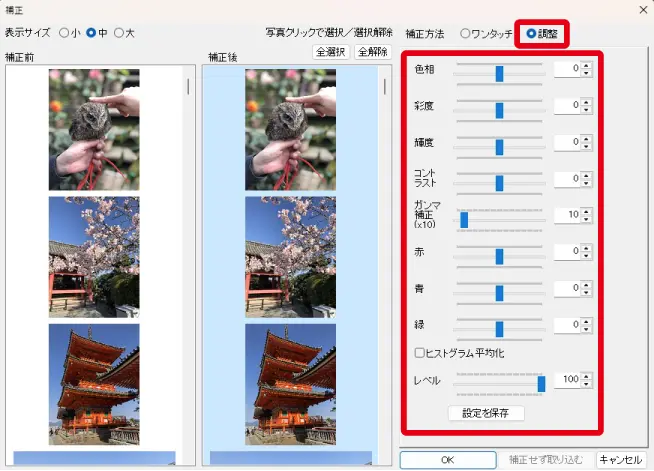Decrease 色相 value with down arrow

pyautogui.click(x=587, y=73)
